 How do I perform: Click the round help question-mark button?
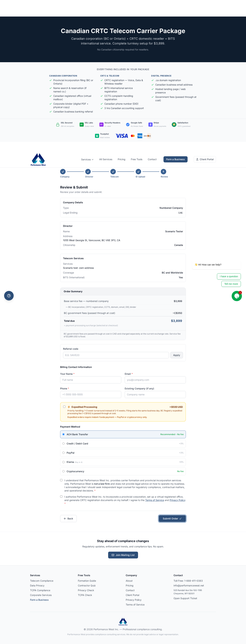pos(9,296)
